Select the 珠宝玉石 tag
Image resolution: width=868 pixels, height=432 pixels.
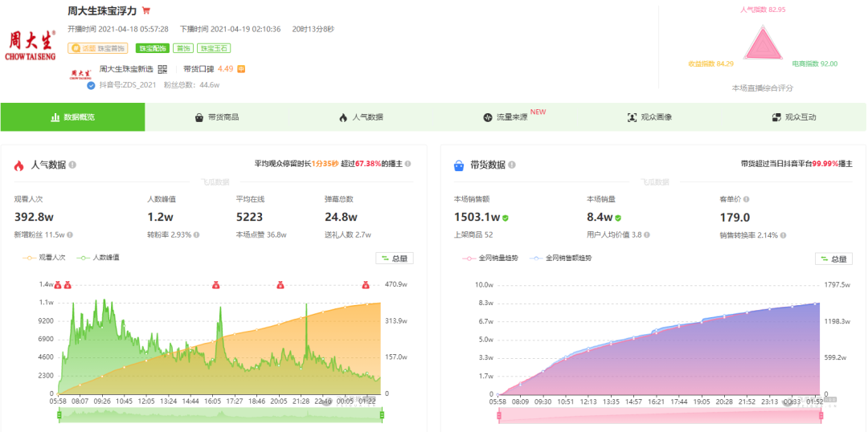[x=215, y=48]
